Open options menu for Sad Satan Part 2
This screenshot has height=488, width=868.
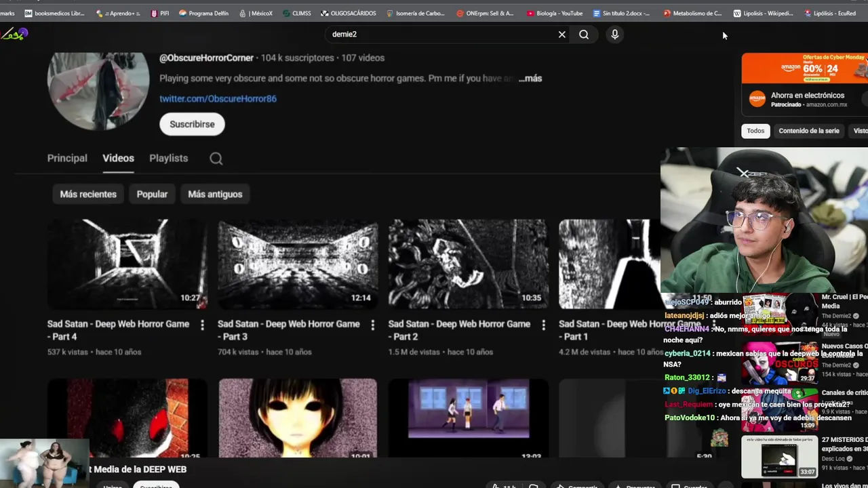(542, 325)
